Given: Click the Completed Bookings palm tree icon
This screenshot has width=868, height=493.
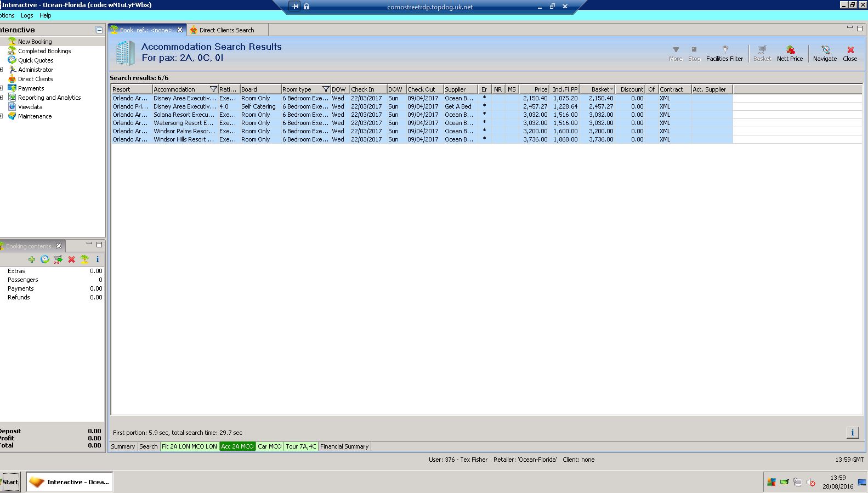Looking at the screenshot, I should coord(12,51).
